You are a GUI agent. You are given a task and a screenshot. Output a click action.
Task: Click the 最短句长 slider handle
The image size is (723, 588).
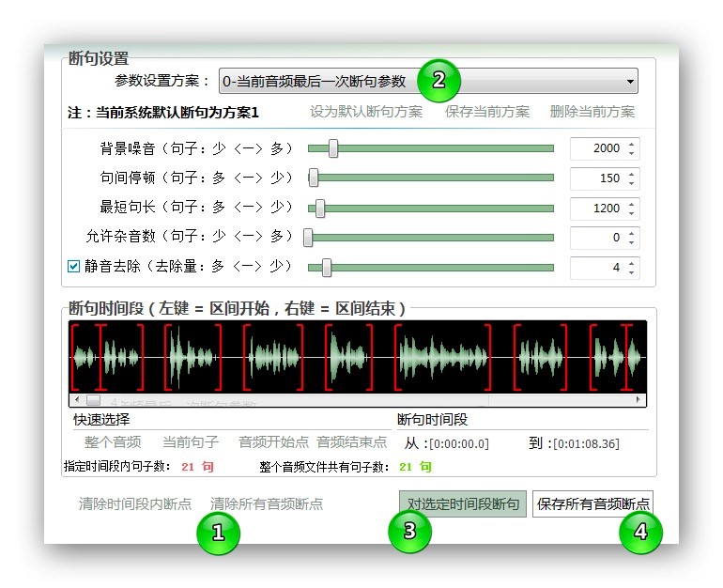[x=320, y=208]
